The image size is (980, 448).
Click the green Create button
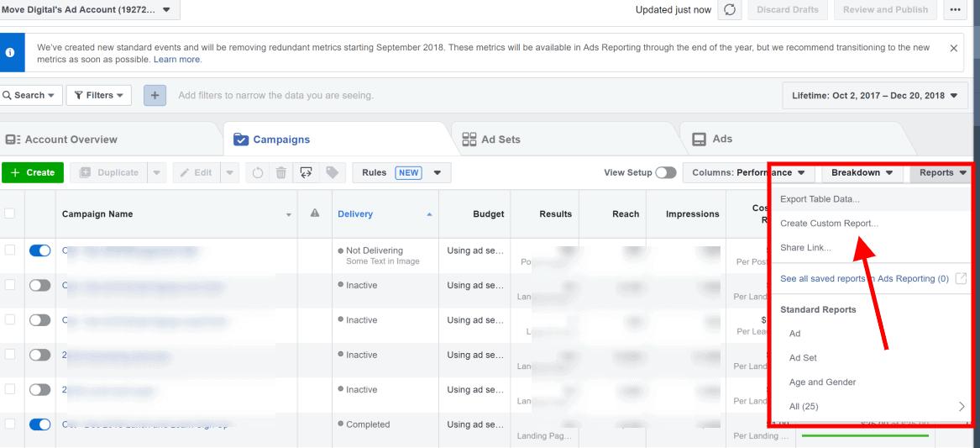click(x=33, y=172)
